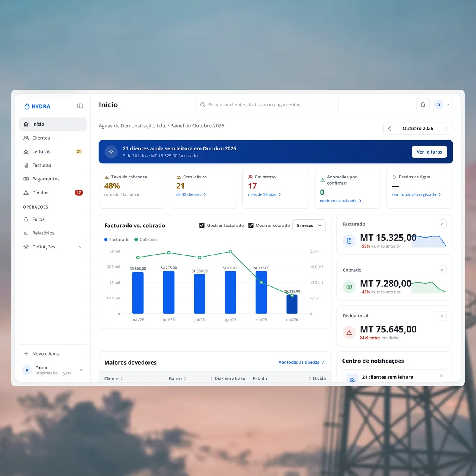Click the warning icon beside MT 75.645,00
Image resolution: width=476 pixels, height=476 pixels.
click(349, 333)
